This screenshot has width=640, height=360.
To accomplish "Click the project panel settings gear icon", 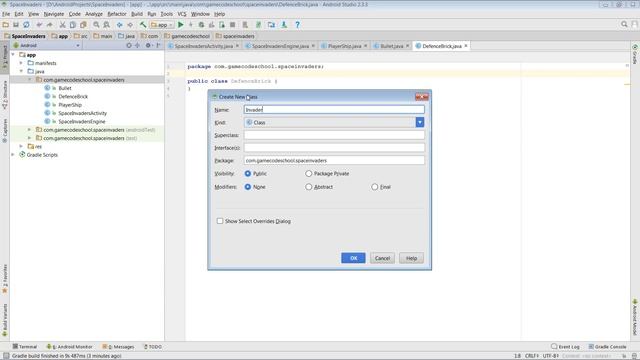I will click(148, 45).
